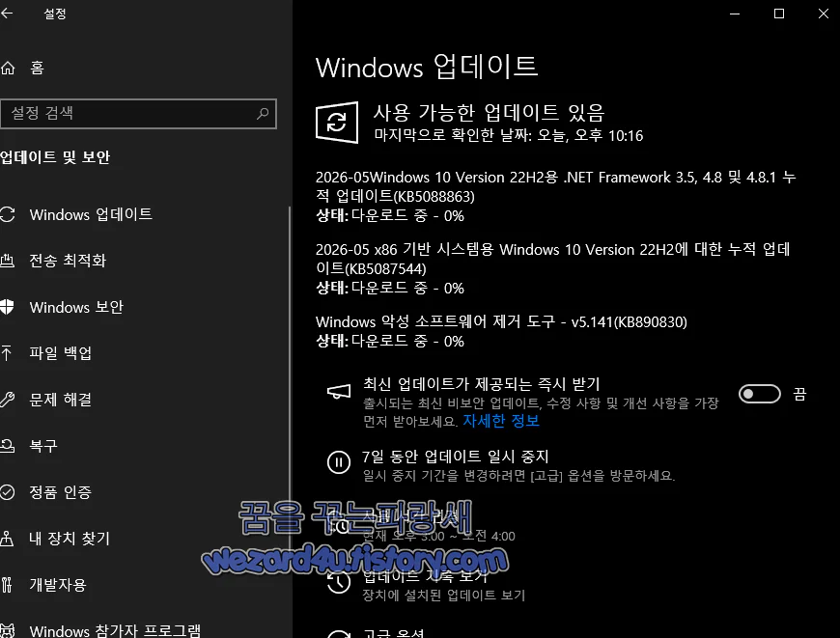Click the 홈 label in the sidebar
This screenshot has height=638, width=840.
[37, 68]
